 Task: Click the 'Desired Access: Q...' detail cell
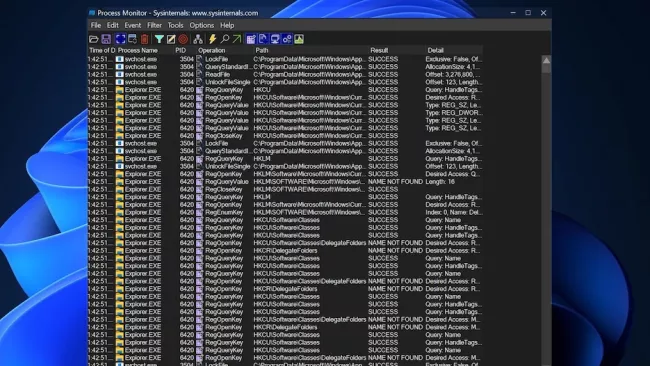[453, 174]
